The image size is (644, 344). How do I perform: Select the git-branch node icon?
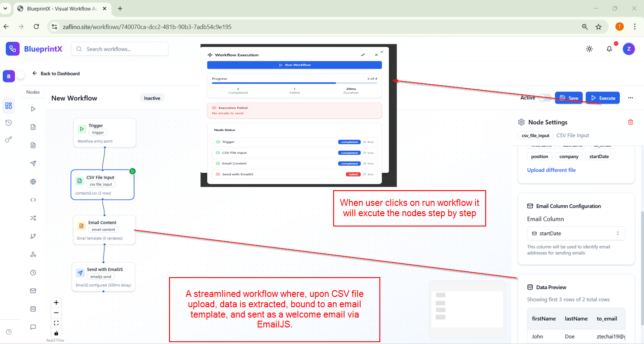click(33, 236)
